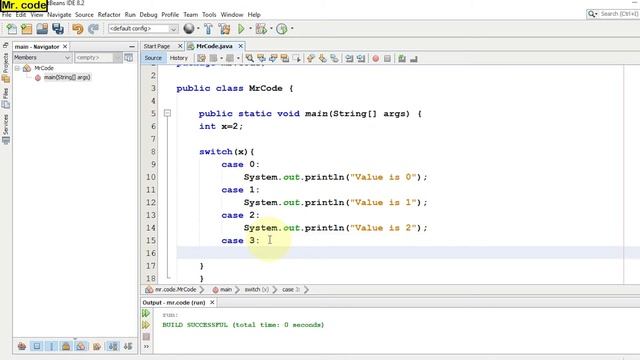Click the New File toolbar icon
The height and width of the screenshot is (360, 640).
pyautogui.click(x=11, y=29)
